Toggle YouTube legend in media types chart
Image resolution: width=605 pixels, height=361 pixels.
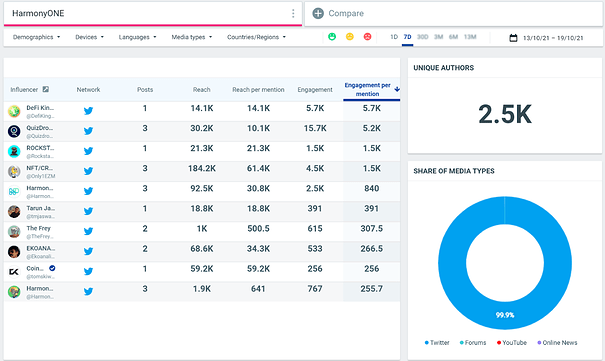click(x=512, y=342)
